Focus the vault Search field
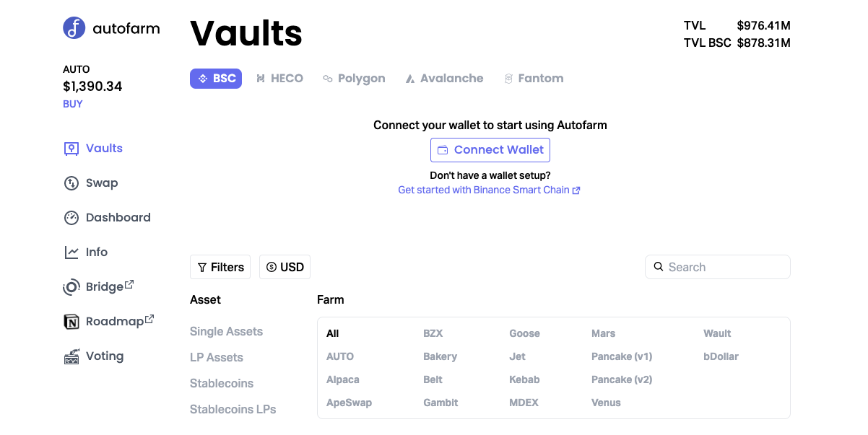Viewport: 868px width, 435px height. click(x=718, y=267)
